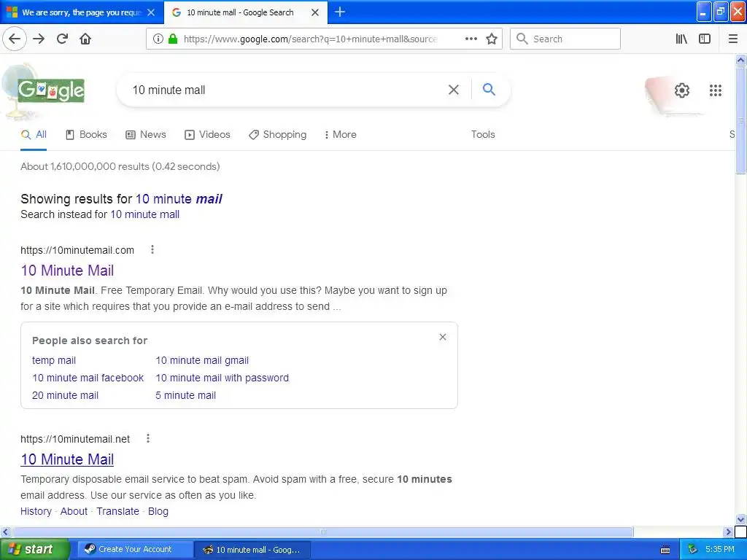This screenshot has width=747, height=560.
Task: Click the Firefox Search box in toolbar
Action: coord(565,39)
